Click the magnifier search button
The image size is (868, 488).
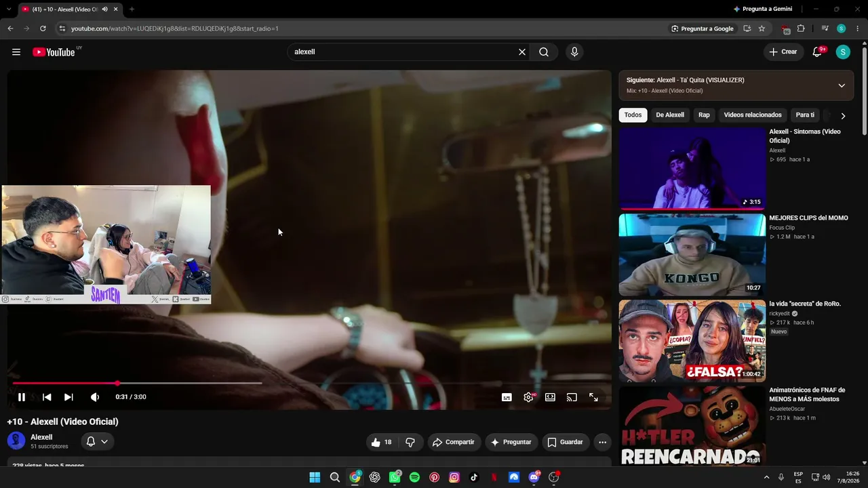click(x=544, y=52)
